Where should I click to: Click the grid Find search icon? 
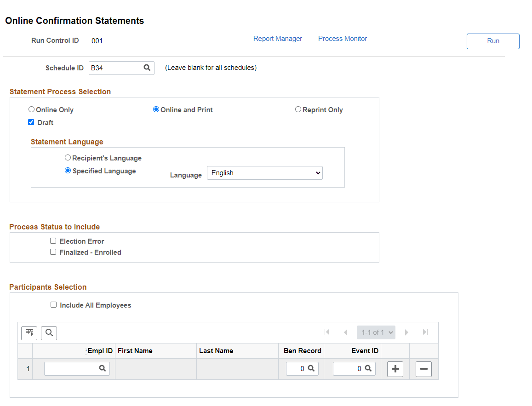click(49, 332)
